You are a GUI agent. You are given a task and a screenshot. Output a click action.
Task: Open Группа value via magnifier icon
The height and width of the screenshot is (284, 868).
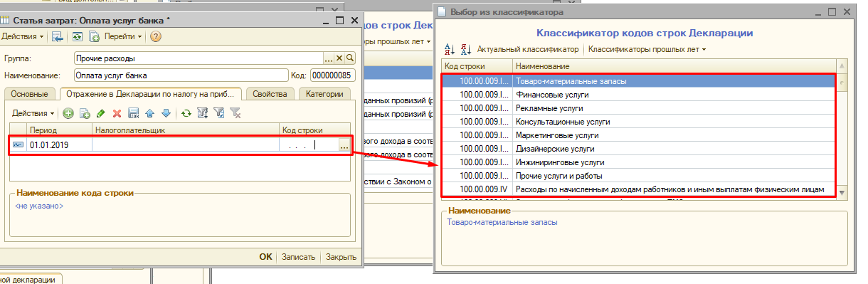(x=349, y=58)
